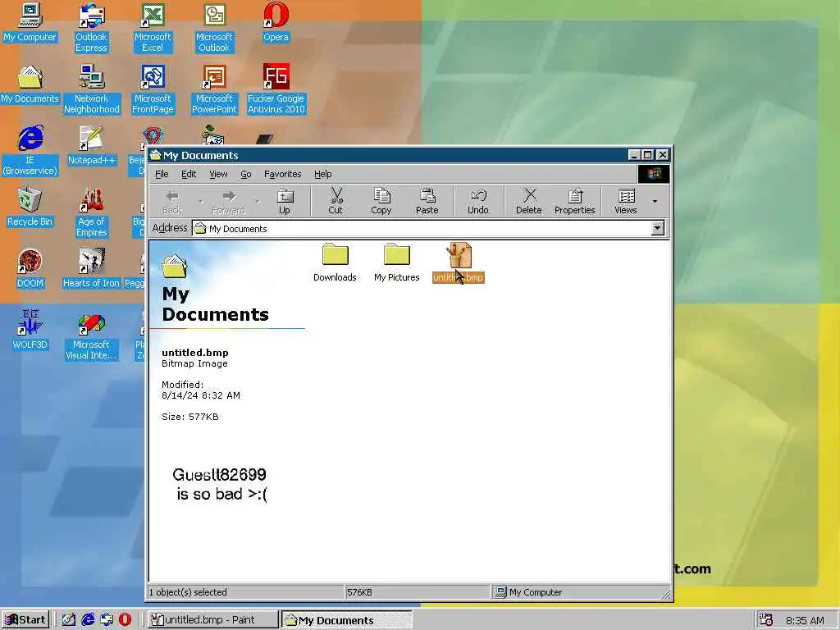Switch to untitled.bmp - Paint taskbar button

point(212,620)
